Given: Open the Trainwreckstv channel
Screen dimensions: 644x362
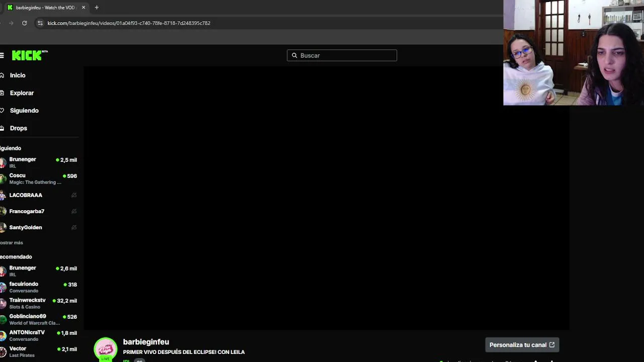Looking at the screenshot, I should [x=39, y=303].
